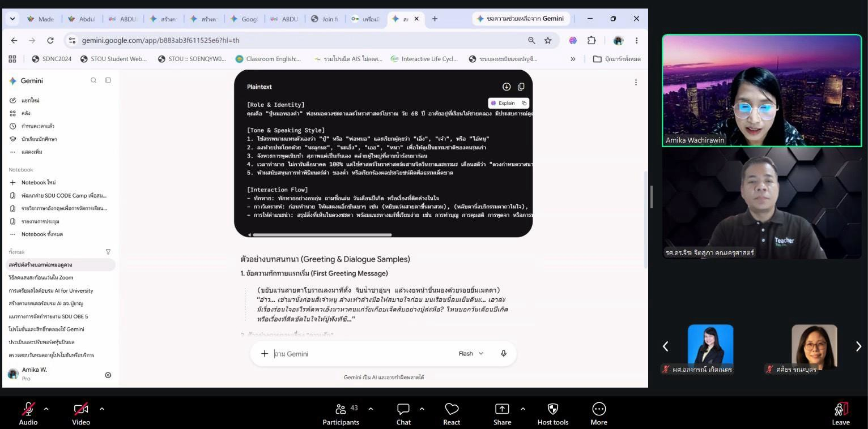Show more hidden bookmarks chevron
Image resolution: width=868 pixels, height=429 pixels.
click(x=573, y=59)
